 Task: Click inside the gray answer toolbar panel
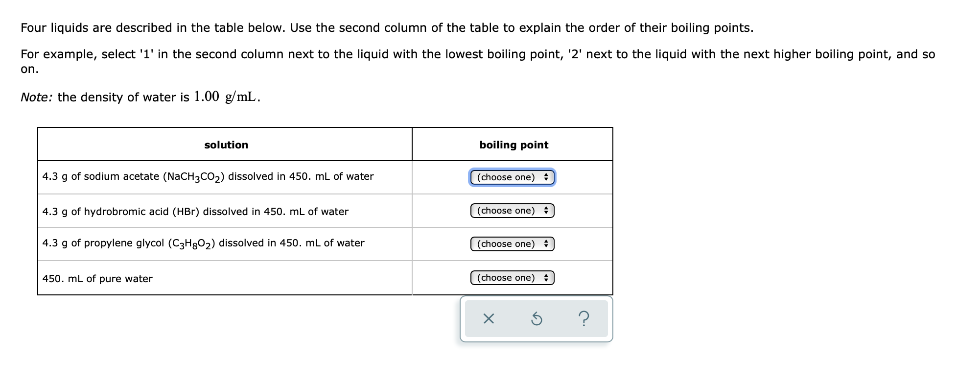pyautogui.click(x=537, y=319)
